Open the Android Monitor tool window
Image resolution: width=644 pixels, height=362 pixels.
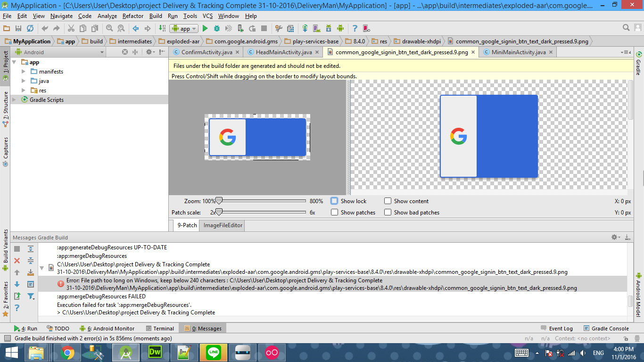(x=107, y=329)
